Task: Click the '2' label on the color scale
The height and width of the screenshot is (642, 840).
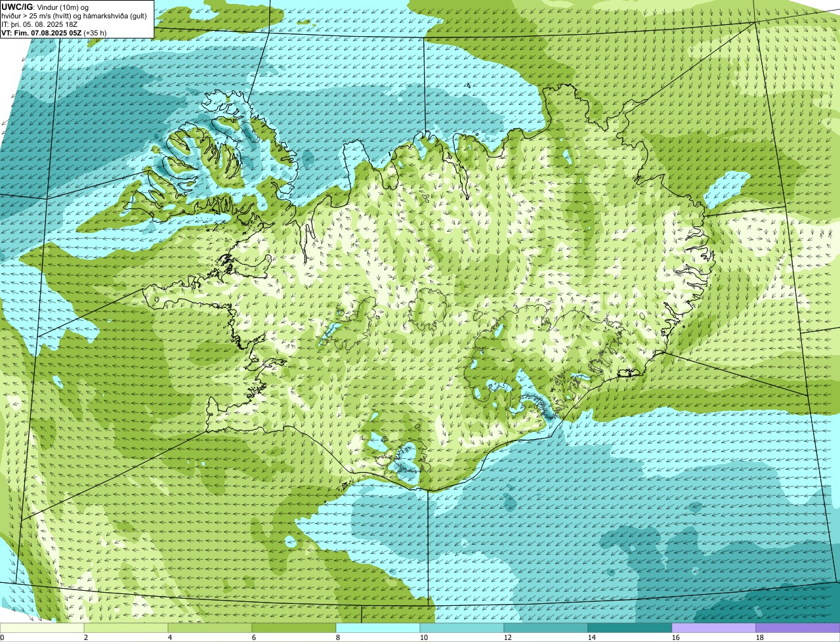Action: 86,637
